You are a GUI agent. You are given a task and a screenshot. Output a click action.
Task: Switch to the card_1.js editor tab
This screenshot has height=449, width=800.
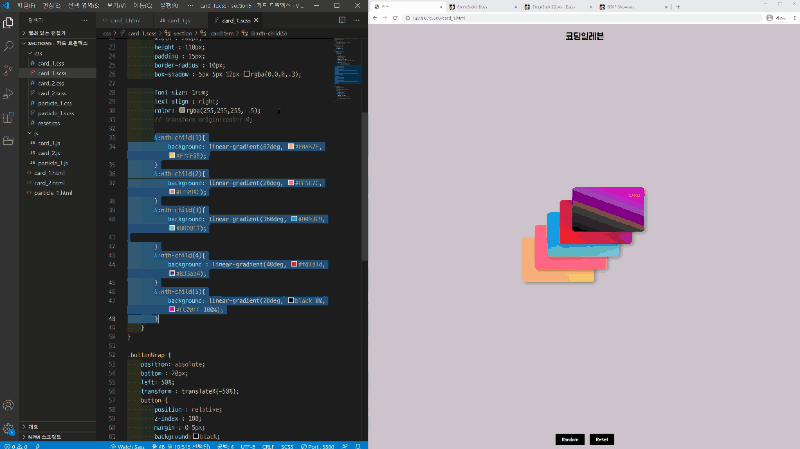pyautogui.click(x=181, y=19)
